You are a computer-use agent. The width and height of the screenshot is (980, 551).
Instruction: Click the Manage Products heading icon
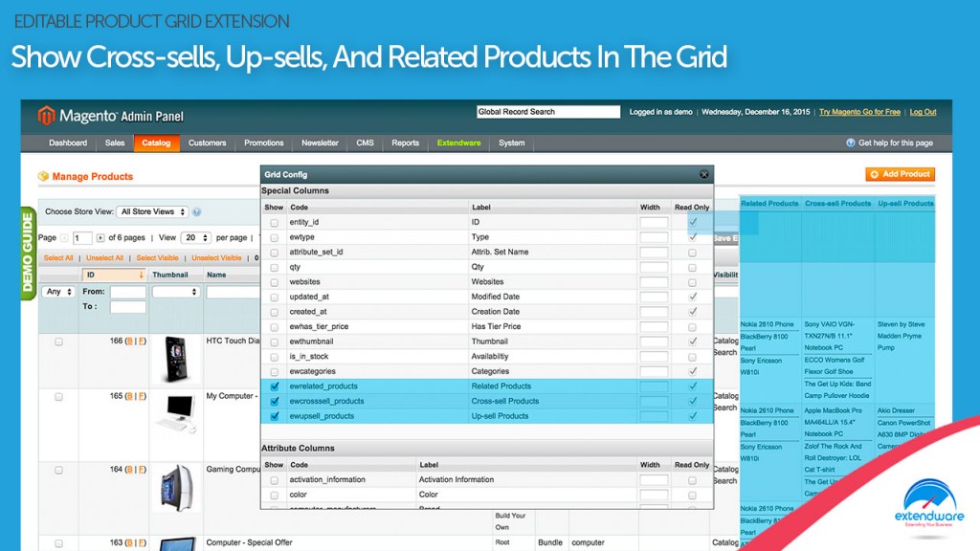[43, 176]
